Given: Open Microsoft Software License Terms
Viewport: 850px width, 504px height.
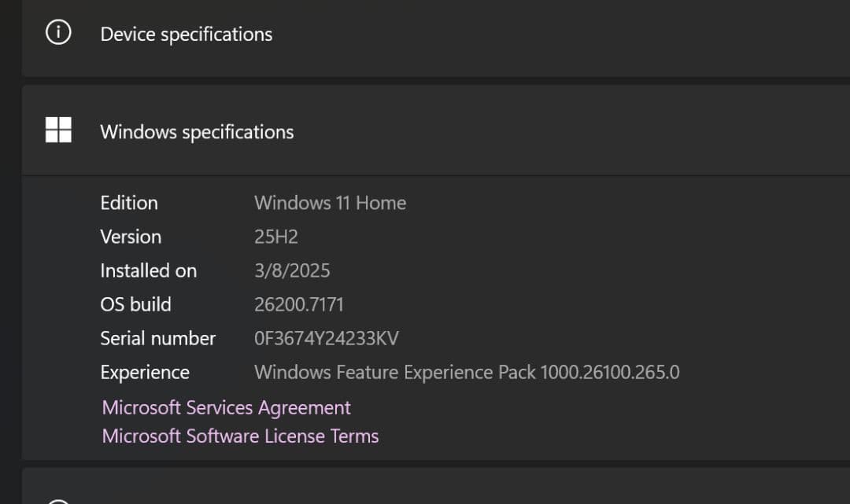Looking at the screenshot, I should coord(239,436).
